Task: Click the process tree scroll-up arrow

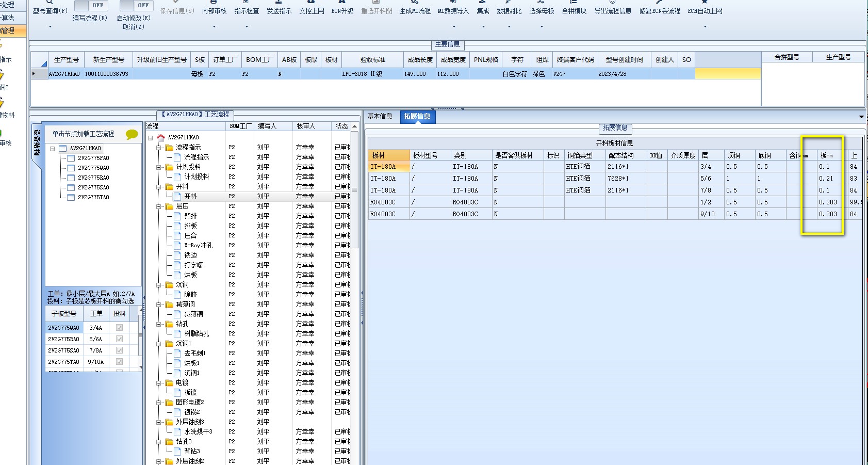Action: click(x=355, y=126)
